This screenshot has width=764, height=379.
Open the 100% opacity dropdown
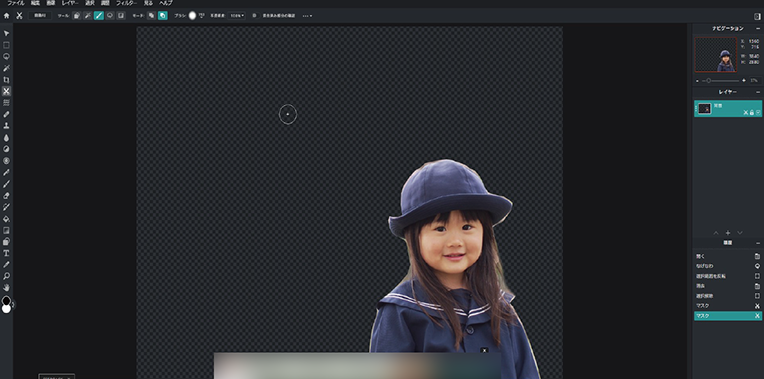point(237,16)
